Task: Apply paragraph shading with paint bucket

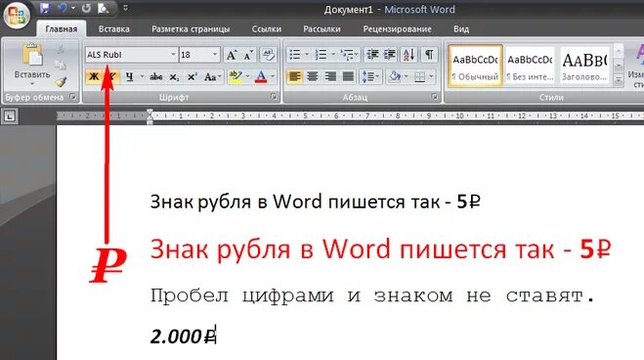Action: (x=394, y=77)
